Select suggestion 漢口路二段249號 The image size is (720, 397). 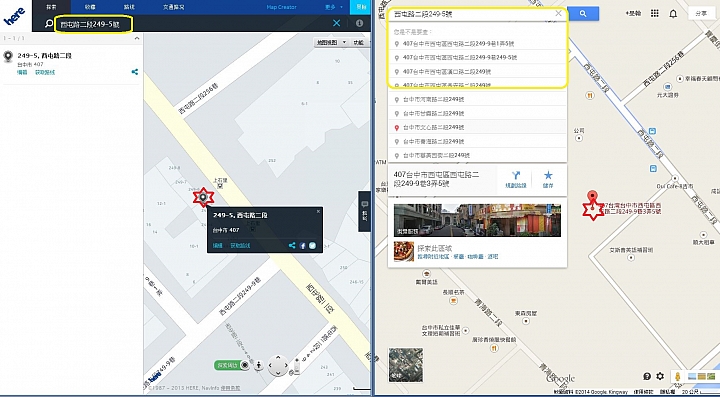478,72
